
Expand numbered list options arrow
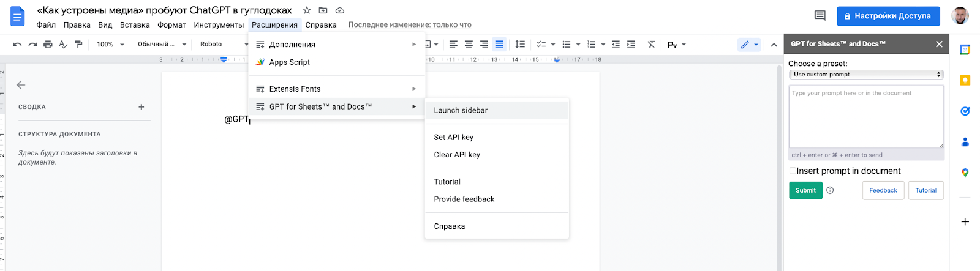(603, 45)
